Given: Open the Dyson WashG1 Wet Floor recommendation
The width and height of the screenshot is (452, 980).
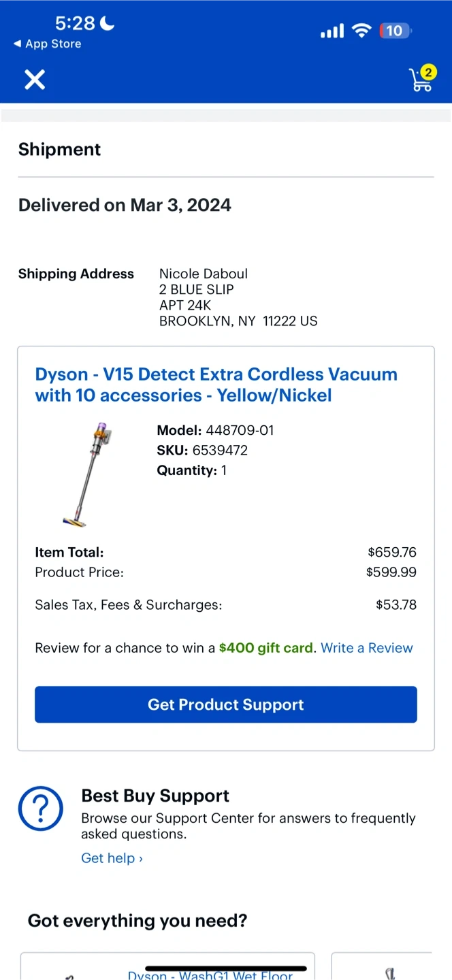Looking at the screenshot, I should tap(210, 975).
